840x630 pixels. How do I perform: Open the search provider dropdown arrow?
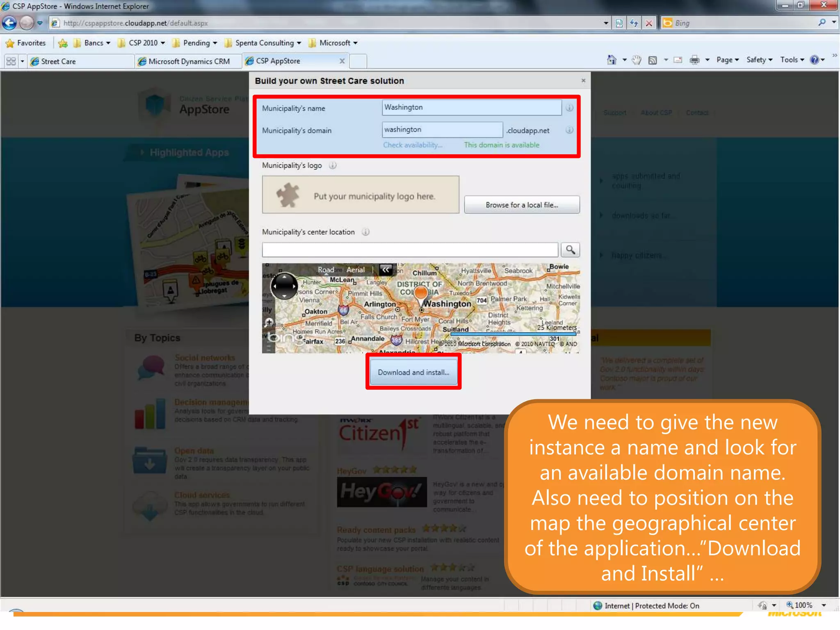pyautogui.click(x=834, y=23)
